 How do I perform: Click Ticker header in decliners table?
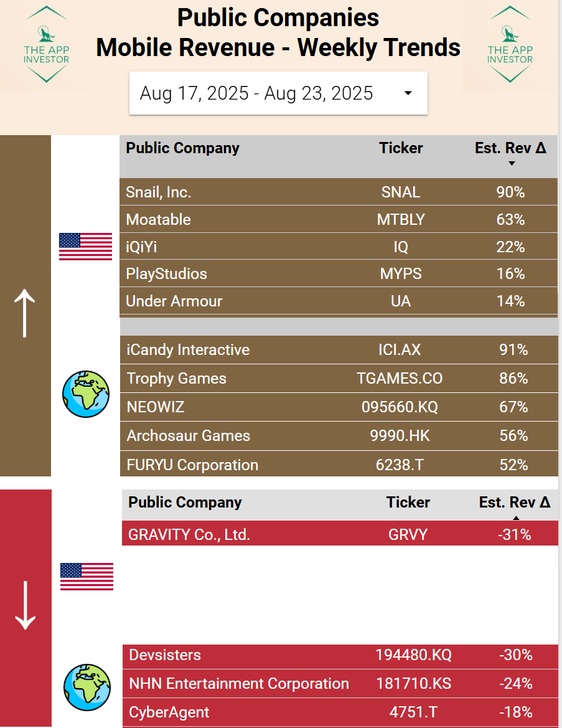(408, 503)
